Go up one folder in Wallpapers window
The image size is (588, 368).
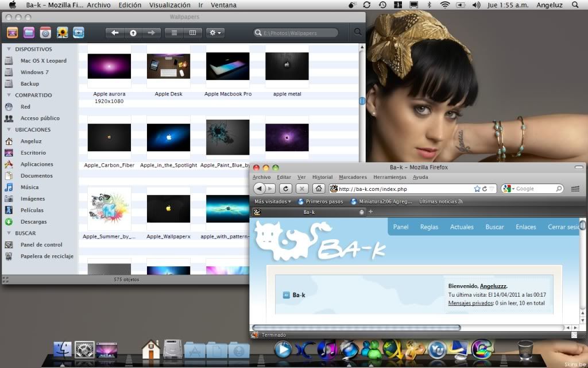click(x=133, y=33)
